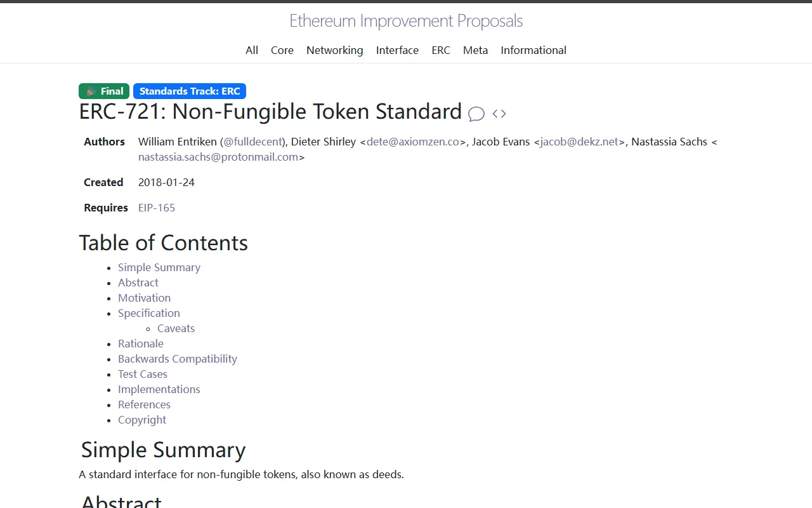The width and height of the screenshot is (812, 508).
Task: Go to the All proposals tab
Action: (252, 50)
